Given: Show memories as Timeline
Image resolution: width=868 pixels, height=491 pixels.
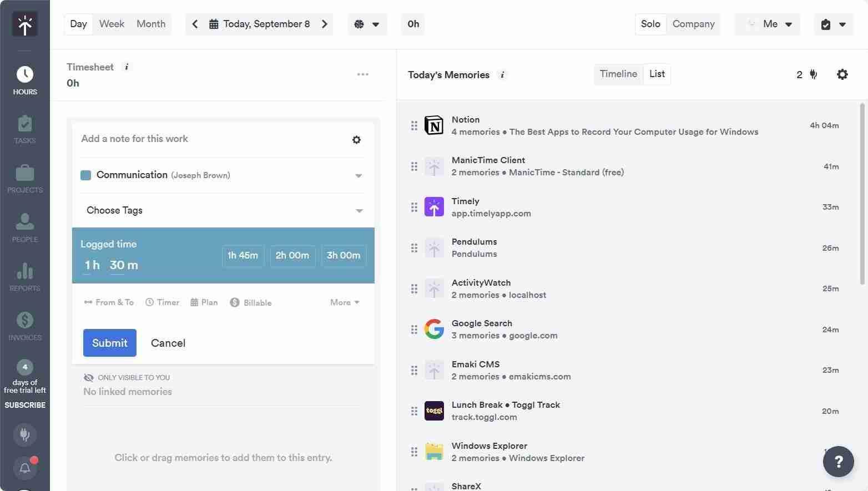Looking at the screenshot, I should 618,74.
